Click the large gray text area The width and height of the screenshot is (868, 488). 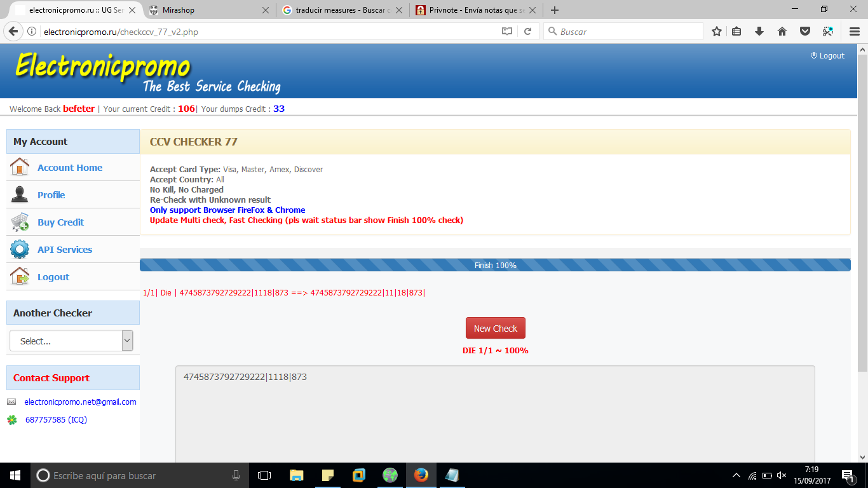coord(495,414)
